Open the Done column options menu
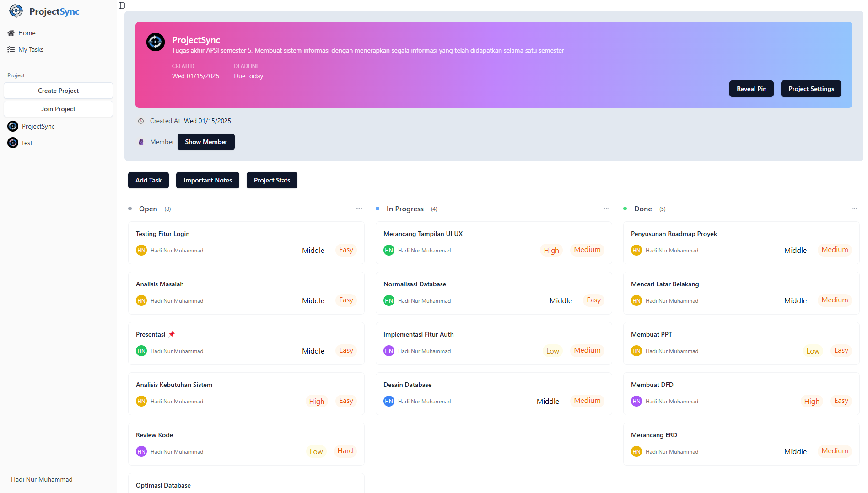Image resolution: width=868 pixels, height=493 pixels. point(854,209)
